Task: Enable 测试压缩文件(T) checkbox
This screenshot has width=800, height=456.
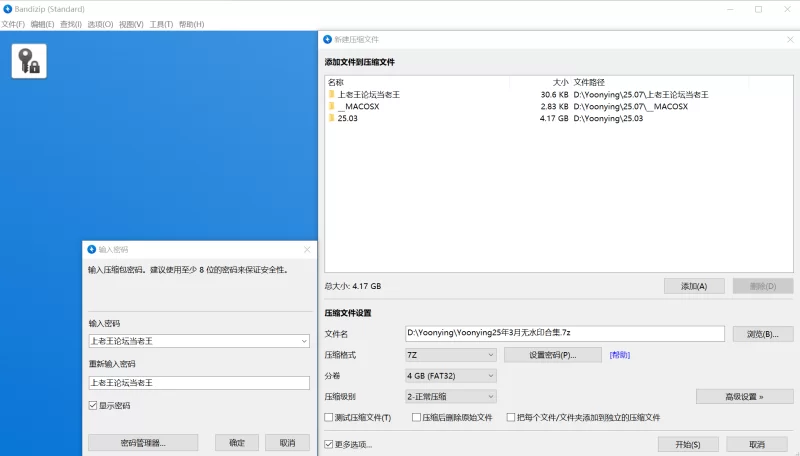Action: tap(329, 417)
